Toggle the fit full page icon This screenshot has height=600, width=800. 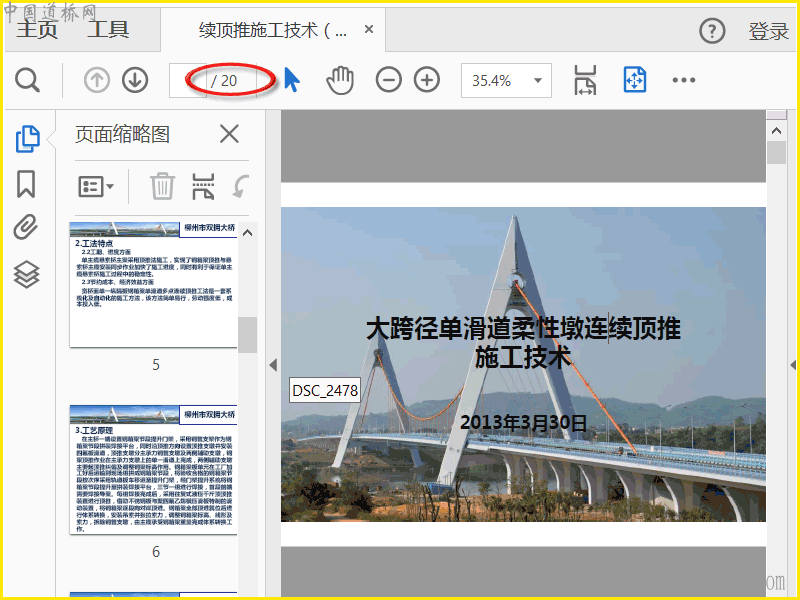tap(635, 80)
